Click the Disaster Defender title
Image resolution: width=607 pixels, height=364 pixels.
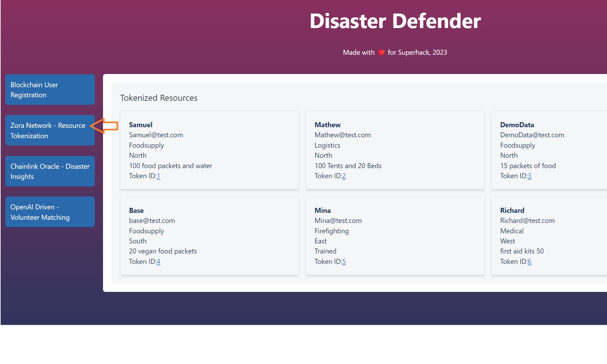click(395, 21)
